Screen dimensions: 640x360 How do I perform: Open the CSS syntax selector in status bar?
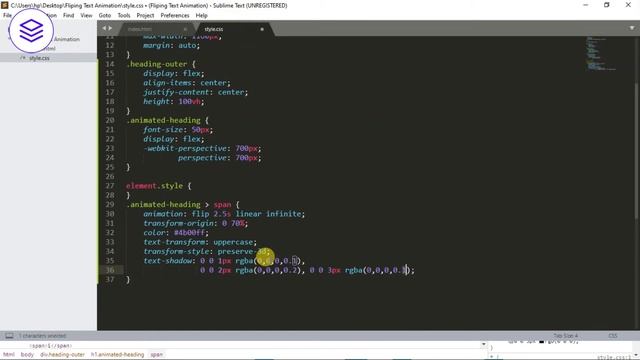click(x=613, y=336)
